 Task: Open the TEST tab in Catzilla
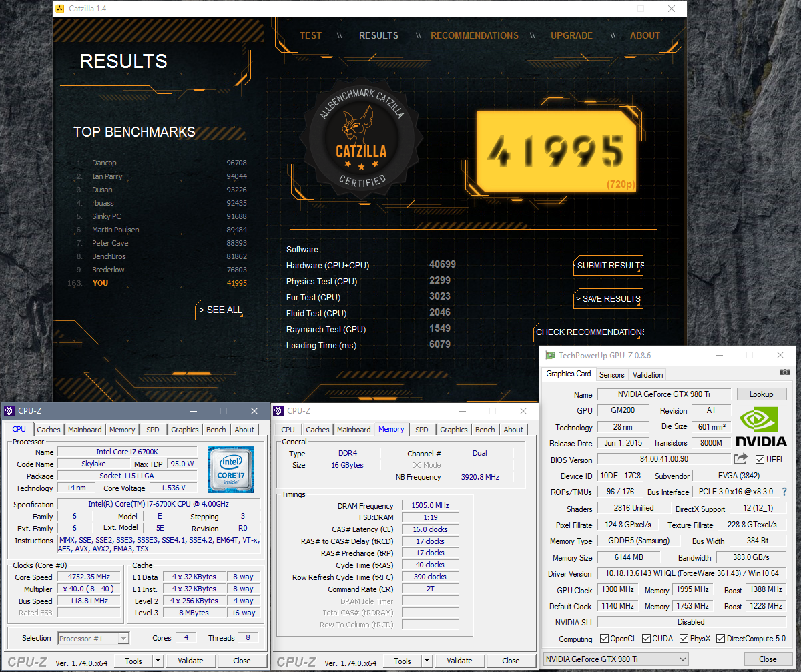(310, 35)
